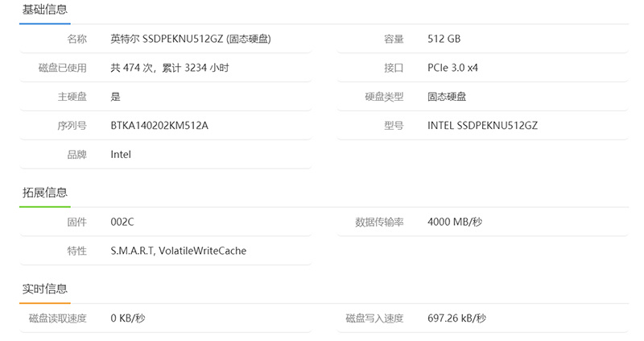This screenshot has width=644, height=341.
Task: Select the brand value Intel
Action: [x=121, y=154]
